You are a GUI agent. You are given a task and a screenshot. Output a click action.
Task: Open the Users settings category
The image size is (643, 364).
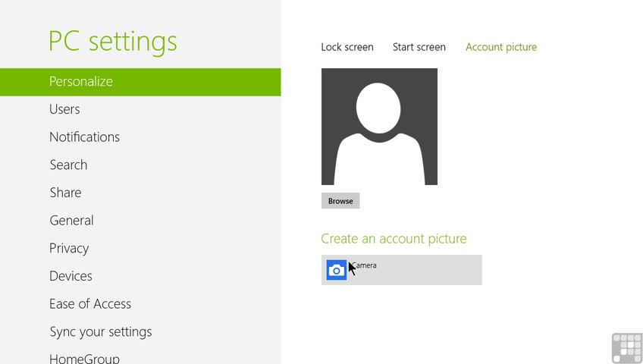click(x=64, y=109)
